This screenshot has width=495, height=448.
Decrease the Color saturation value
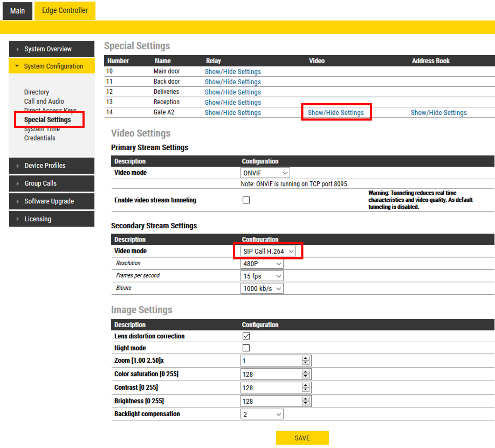pos(305,376)
